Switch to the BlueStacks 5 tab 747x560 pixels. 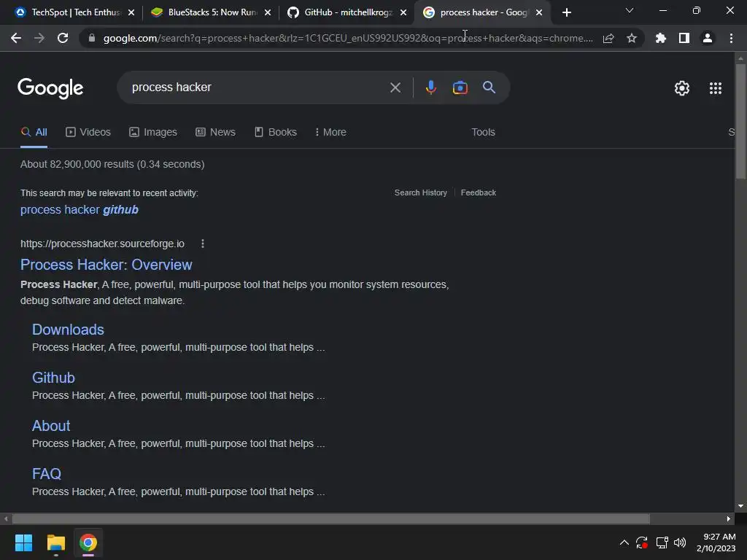pos(211,13)
